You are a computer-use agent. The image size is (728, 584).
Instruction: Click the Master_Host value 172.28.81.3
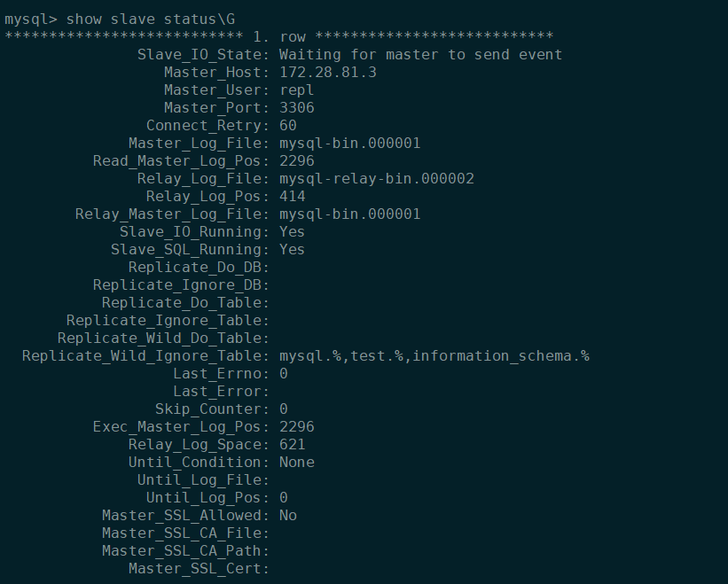(327, 72)
